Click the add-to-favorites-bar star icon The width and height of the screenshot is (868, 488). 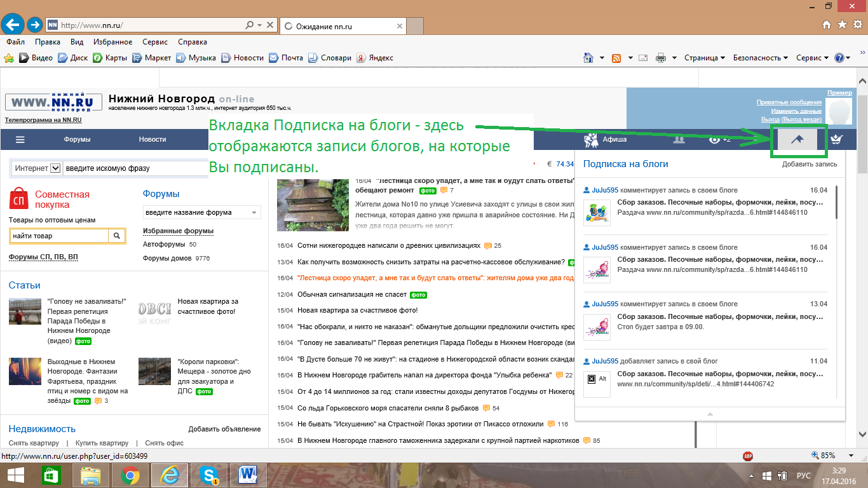point(9,58)
